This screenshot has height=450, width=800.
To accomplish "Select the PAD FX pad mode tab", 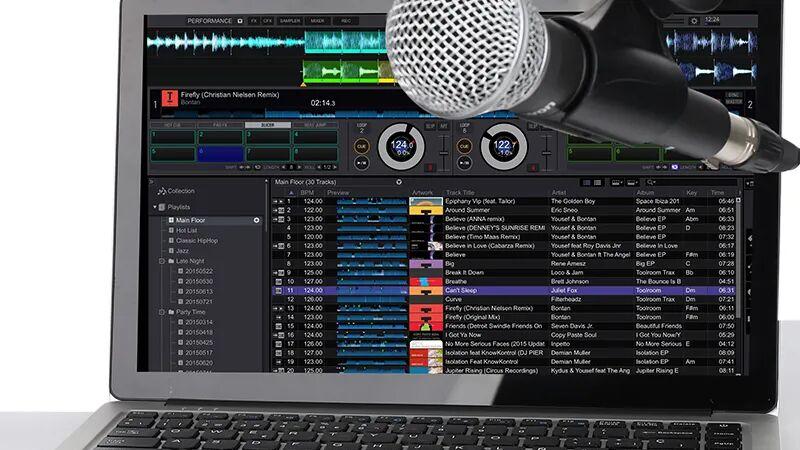I will coord(220,125).
